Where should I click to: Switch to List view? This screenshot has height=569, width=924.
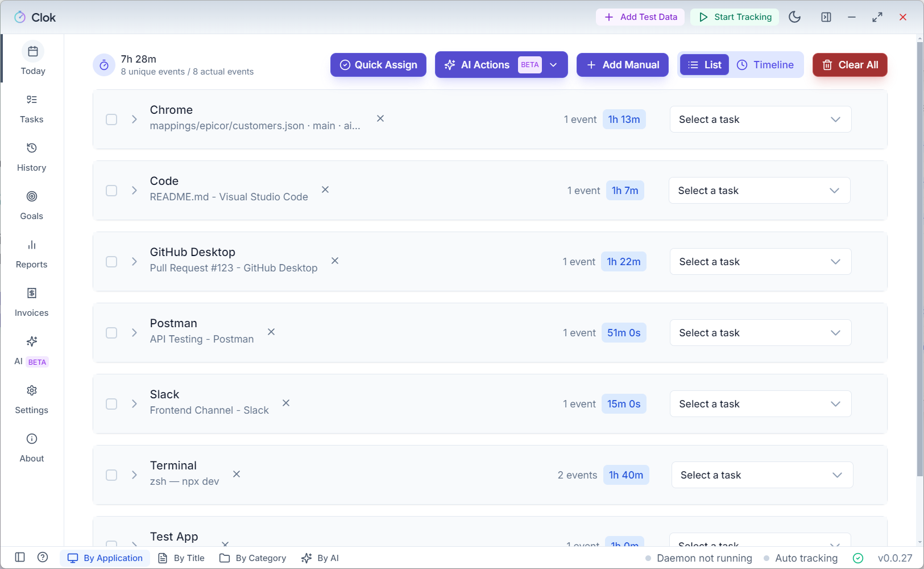click(x=705, y=65)
